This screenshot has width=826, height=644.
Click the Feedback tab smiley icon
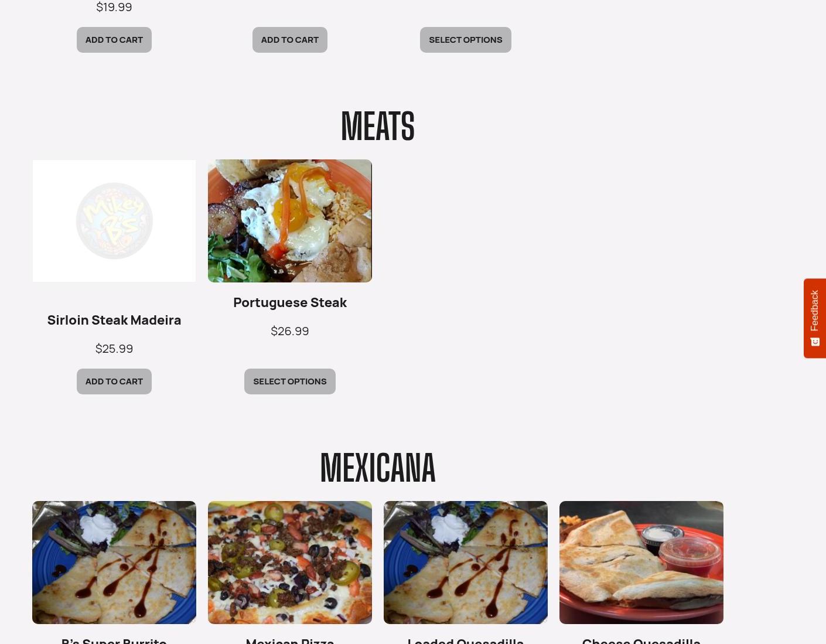(x=814, y=342)
